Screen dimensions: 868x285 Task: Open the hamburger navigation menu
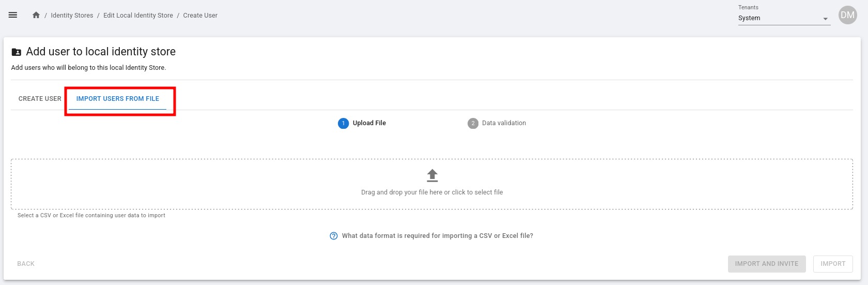(13, 15)
